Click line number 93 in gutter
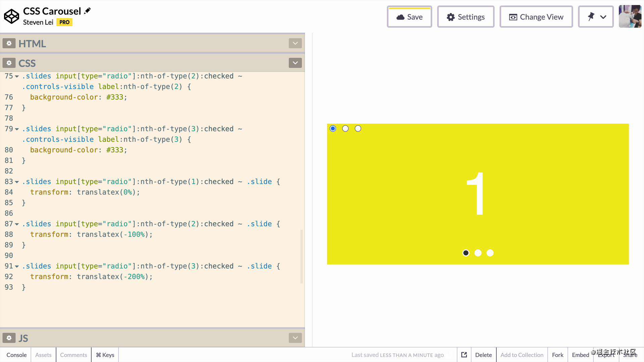This screenshot has height=362, width=644. click(9, 287)
